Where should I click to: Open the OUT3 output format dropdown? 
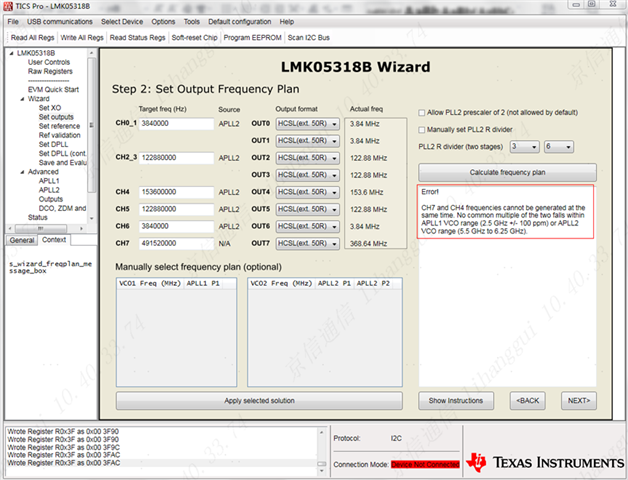click(308, 175)
